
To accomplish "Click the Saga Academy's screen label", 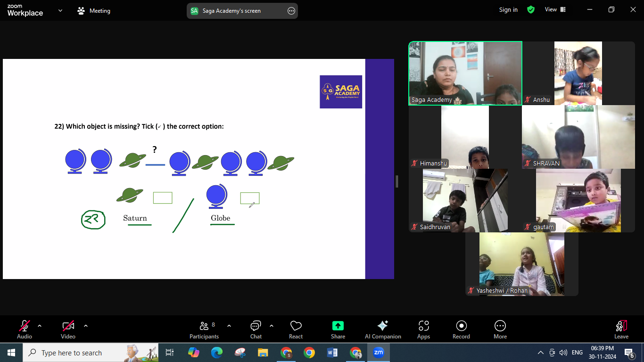I will tap(231, 11).
